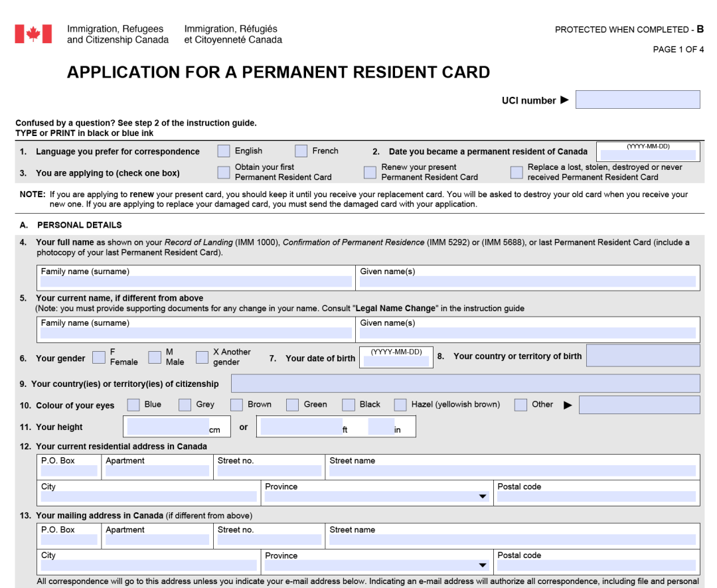Check the Replace lost or stolen card box
The image size is (717, 588).
coord(517,173)
